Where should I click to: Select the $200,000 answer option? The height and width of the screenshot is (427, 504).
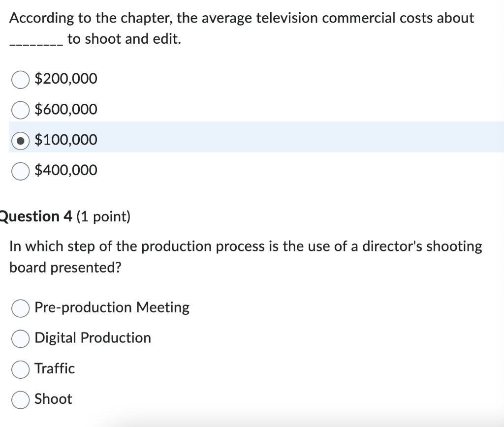(20, 79)
